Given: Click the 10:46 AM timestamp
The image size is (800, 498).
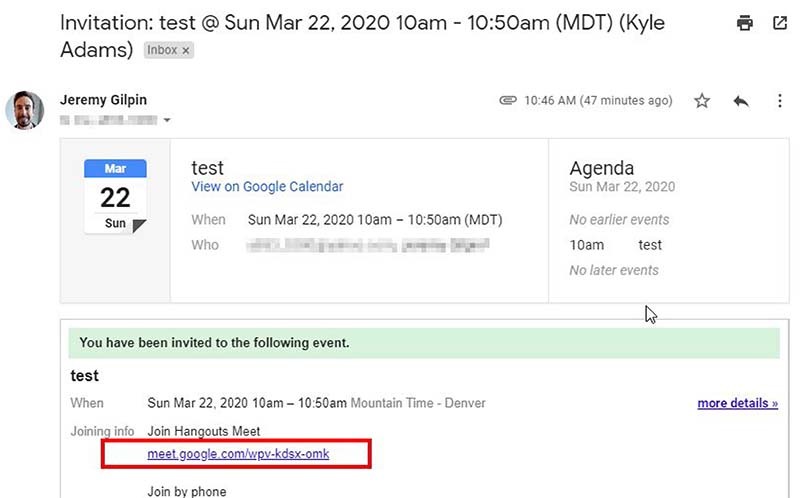Looking at the screenshot, I should click(598, 101).
